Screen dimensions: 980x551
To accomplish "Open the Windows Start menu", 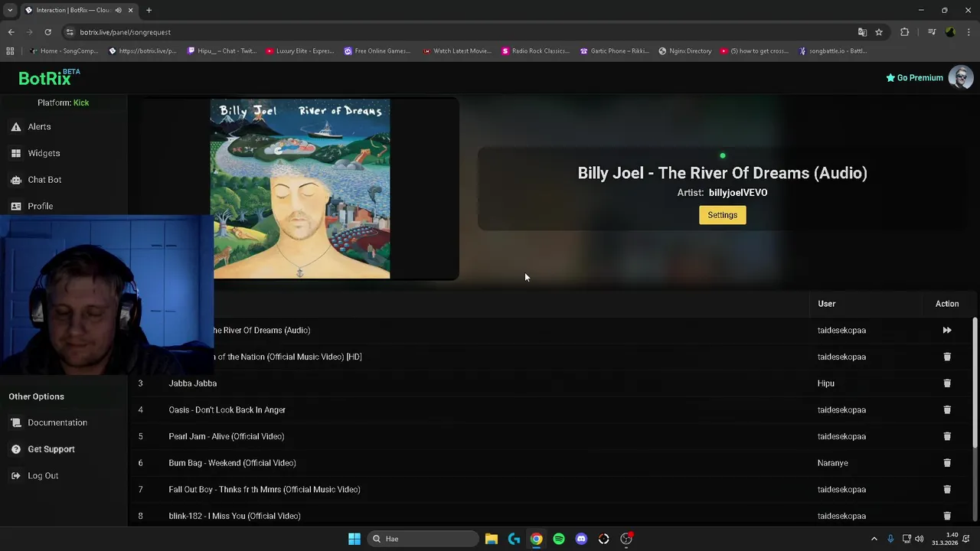I will click(354, 539).
